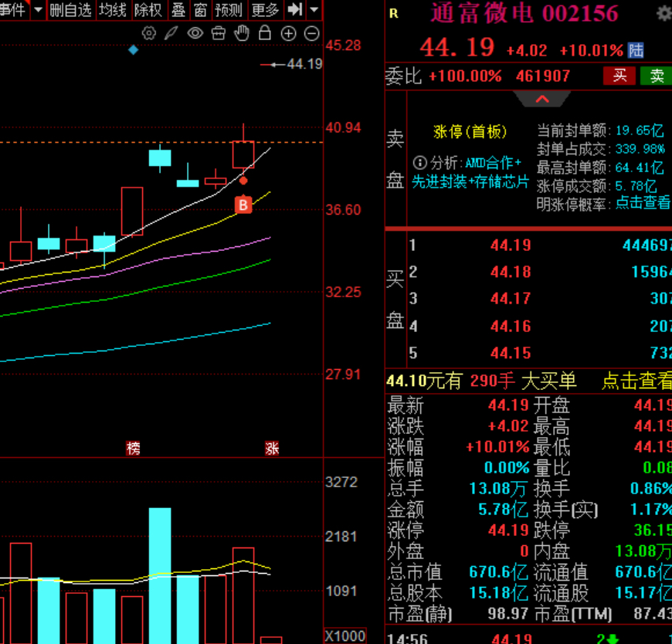Click 当前封单额 19.65亿 value
Viewport: 672px width, 644px height.
coord(640,130)
